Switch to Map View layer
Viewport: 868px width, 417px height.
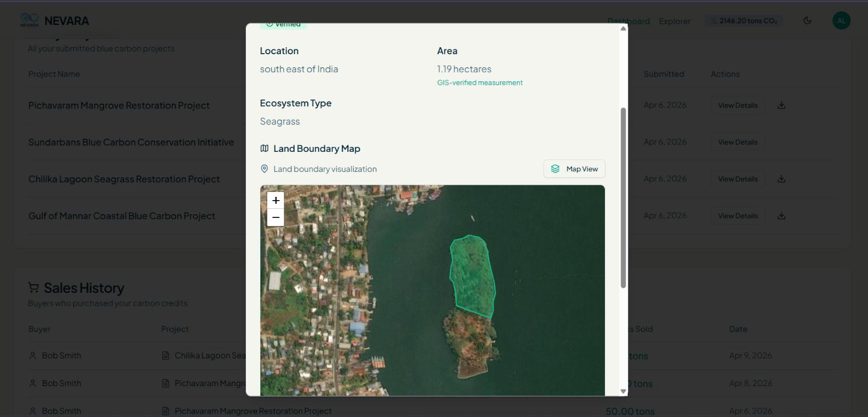pyautogui.click(x=574, y=169)
